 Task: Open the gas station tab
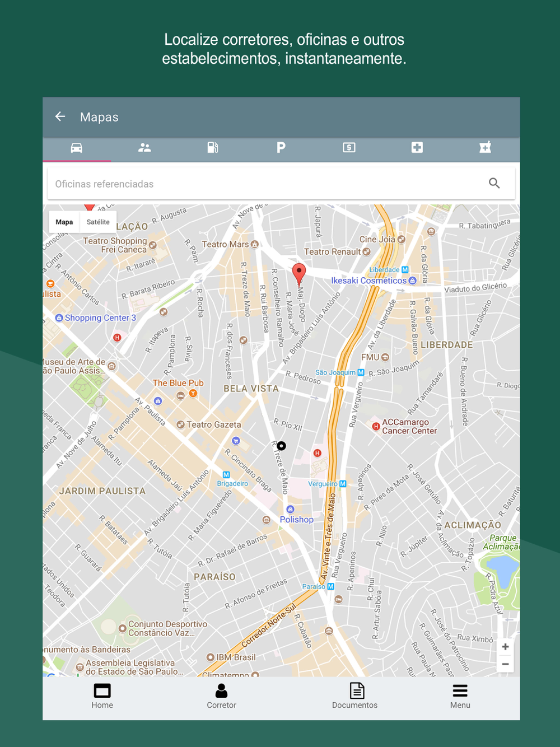pos(213,148)
